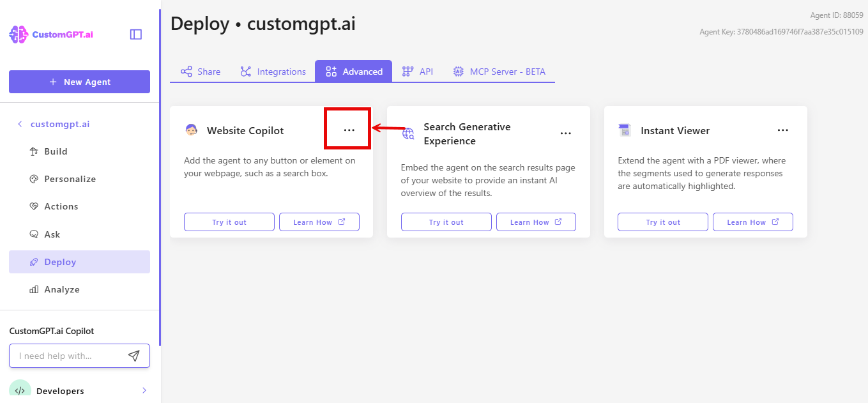Click the Website Copilot avatar icon

tap(191, 130)
